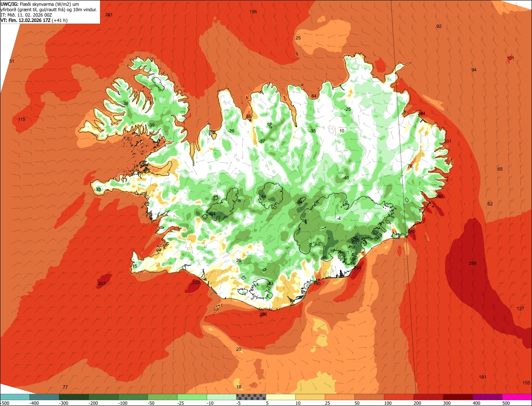532x406 pixels.
Task: Click the map value 207
Action: 102,284
